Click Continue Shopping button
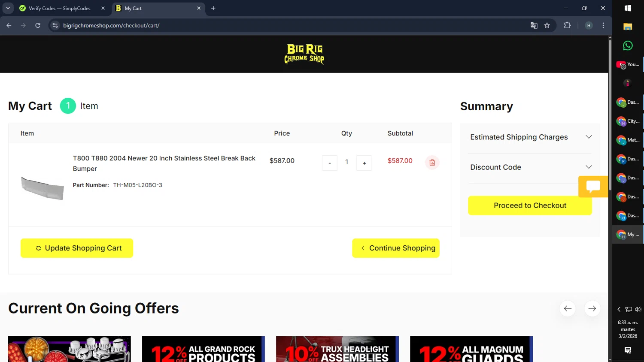Image resolution: width=644 pixels, height=362 pixels. point(396,248)
